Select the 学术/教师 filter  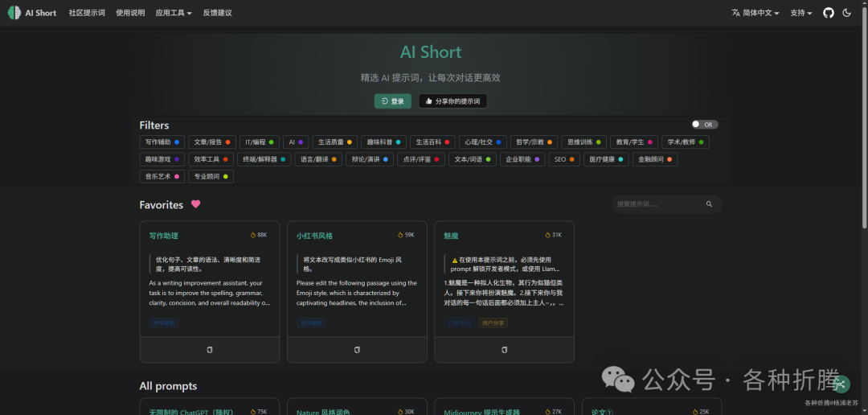(x=686, y=142)
